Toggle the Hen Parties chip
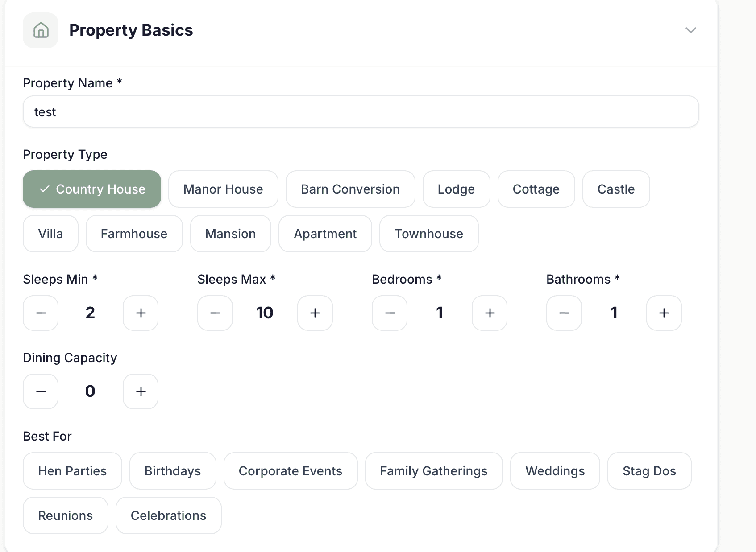The image size is (756, 552). pos(72,471)
